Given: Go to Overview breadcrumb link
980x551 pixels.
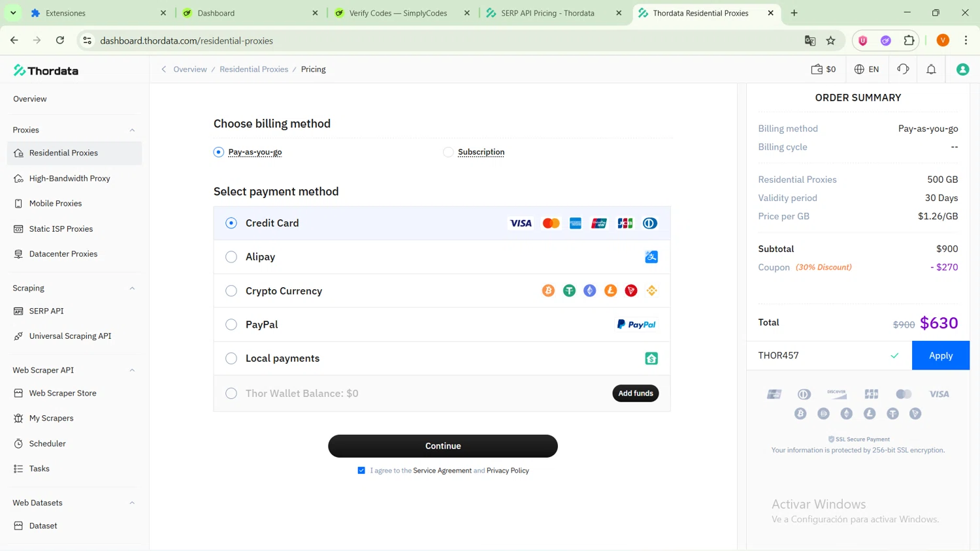Looking at the screenshot, I should pyautogui.click(x=190, y=69).
